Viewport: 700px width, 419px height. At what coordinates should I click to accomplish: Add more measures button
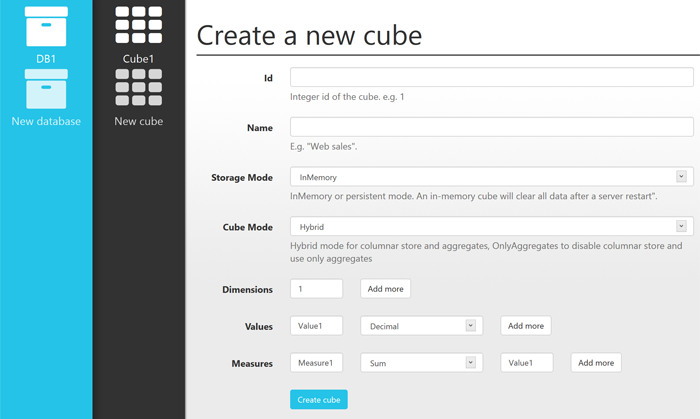(596, 363)
